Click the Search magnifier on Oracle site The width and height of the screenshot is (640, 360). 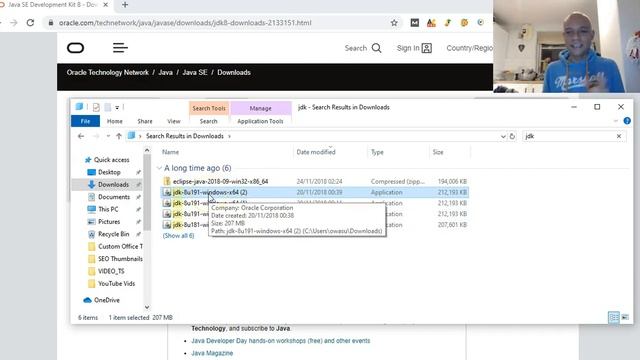pyautogui.click(x=376, y=48)
